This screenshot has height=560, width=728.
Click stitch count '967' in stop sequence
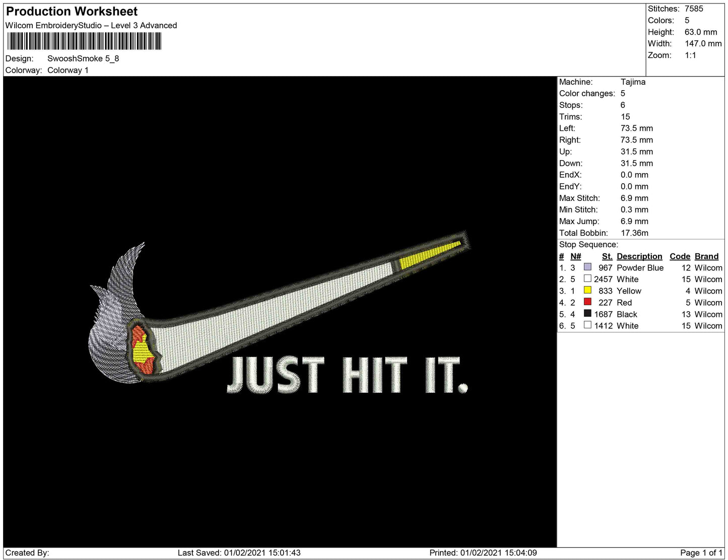[606, 267]
